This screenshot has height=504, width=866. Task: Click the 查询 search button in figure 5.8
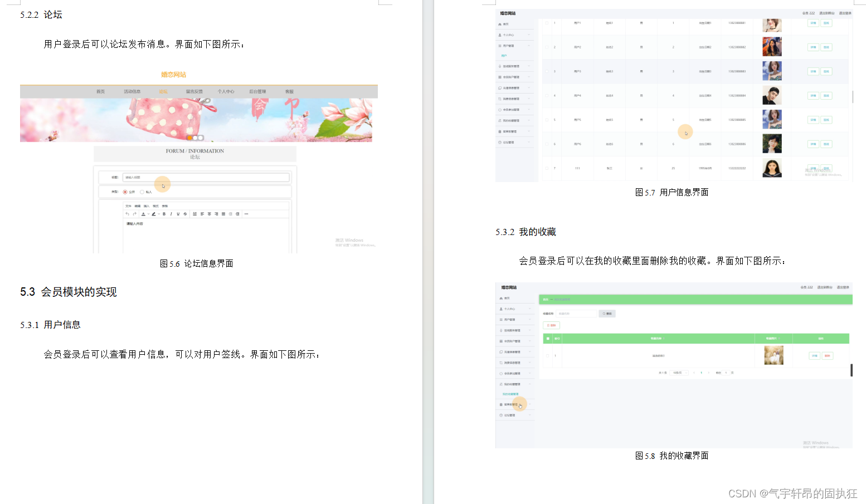click(x=607, y=314)
